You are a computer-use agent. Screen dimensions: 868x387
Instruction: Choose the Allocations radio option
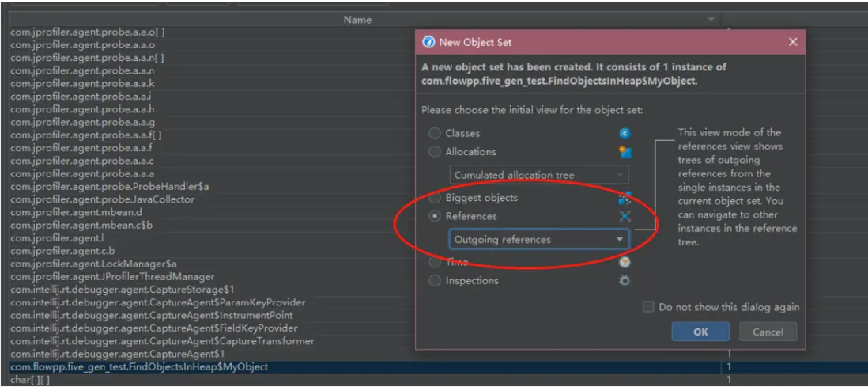(x=435, y=152)
